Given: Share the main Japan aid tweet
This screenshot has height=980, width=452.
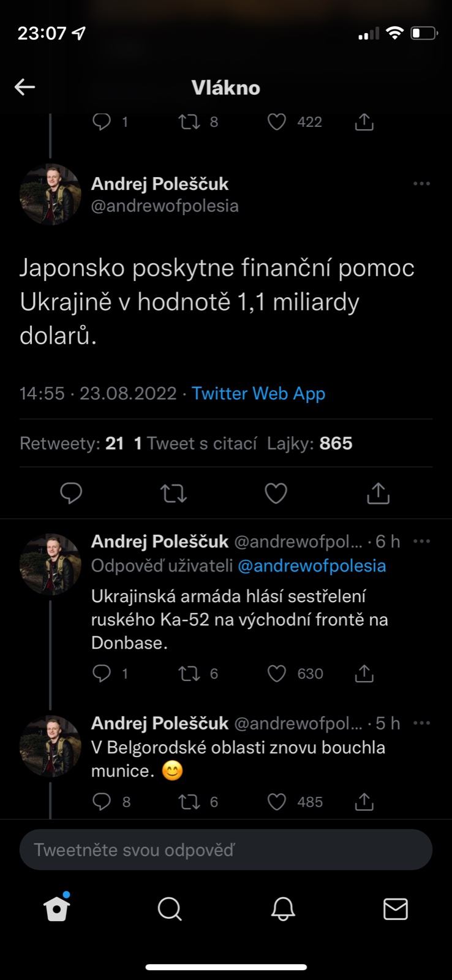Looking at the screenshot, I should click(378, 493).
